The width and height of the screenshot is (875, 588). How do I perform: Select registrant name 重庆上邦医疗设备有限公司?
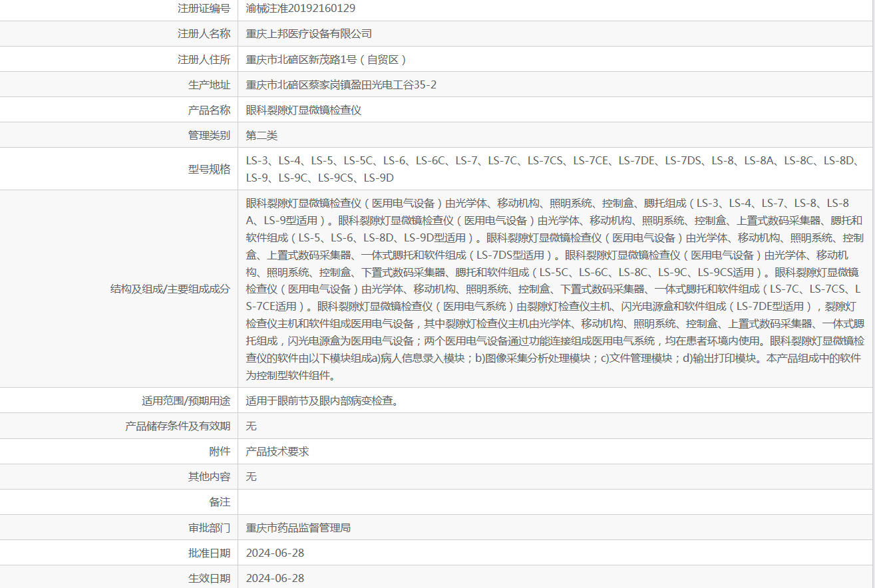pyautogui.click(x=309, y=33)
